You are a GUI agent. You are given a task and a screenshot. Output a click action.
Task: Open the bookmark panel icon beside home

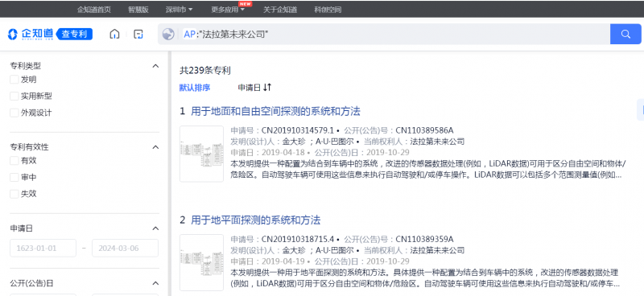click(x=138, y=34)
